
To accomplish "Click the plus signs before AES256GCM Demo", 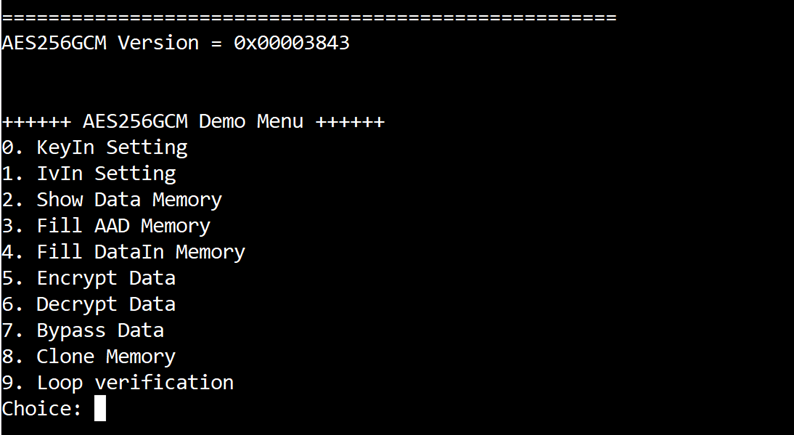I will click(36, 122).
